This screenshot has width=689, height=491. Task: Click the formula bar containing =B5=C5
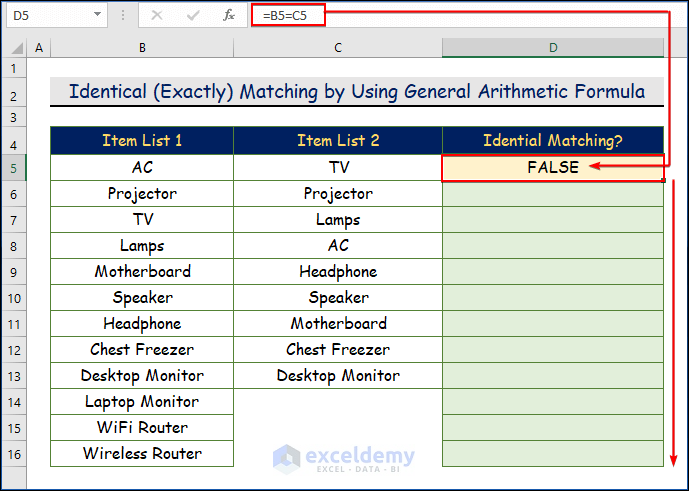(450, 15)
